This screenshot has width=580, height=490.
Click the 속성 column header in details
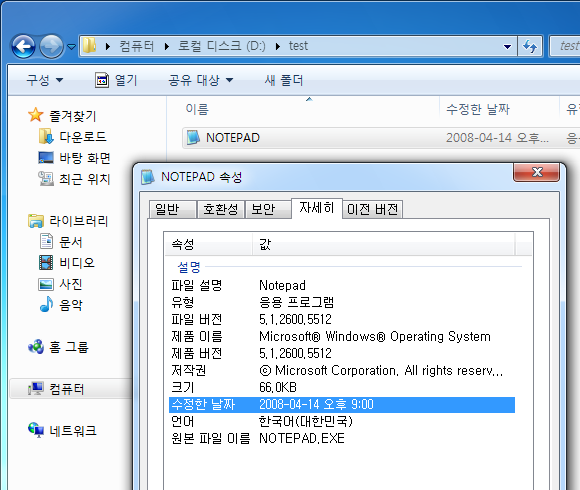click(209, 244)
